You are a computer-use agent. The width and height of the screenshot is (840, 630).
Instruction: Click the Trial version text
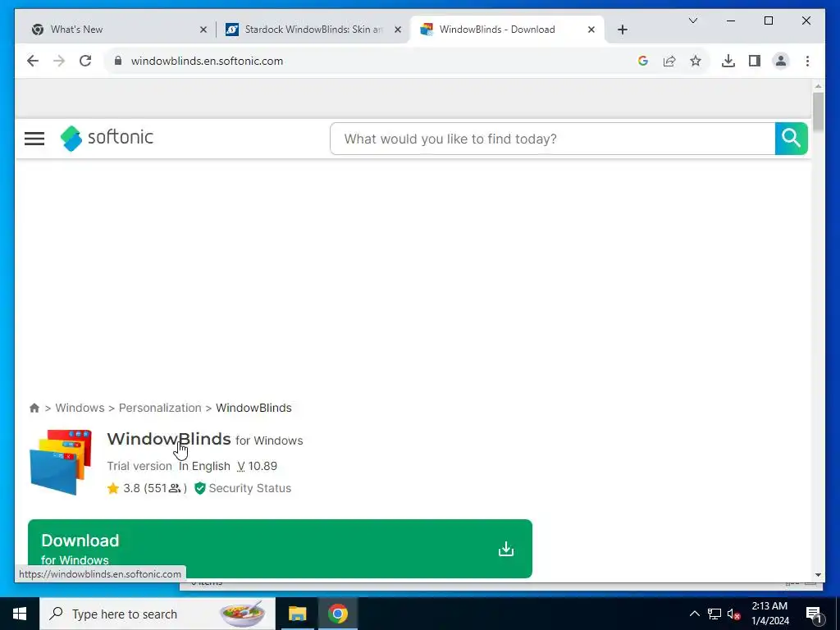pyautogui.click(x=139, y=466)
